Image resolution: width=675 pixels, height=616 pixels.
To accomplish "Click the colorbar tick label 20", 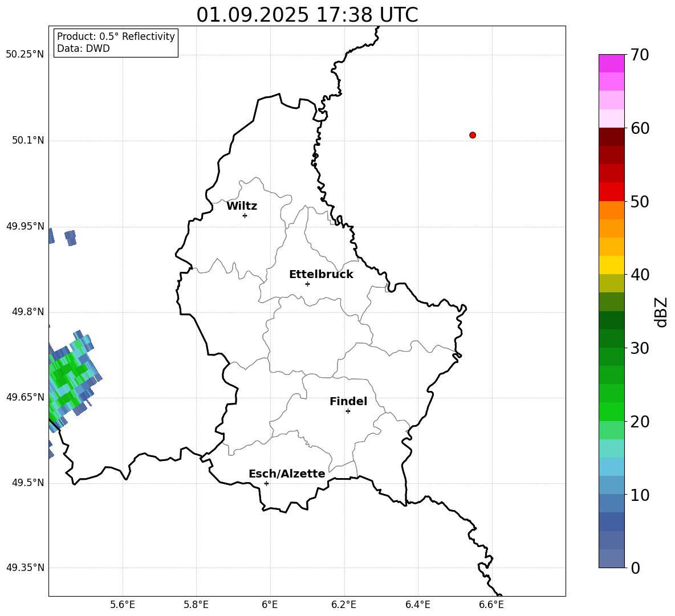I will point(639,421).
